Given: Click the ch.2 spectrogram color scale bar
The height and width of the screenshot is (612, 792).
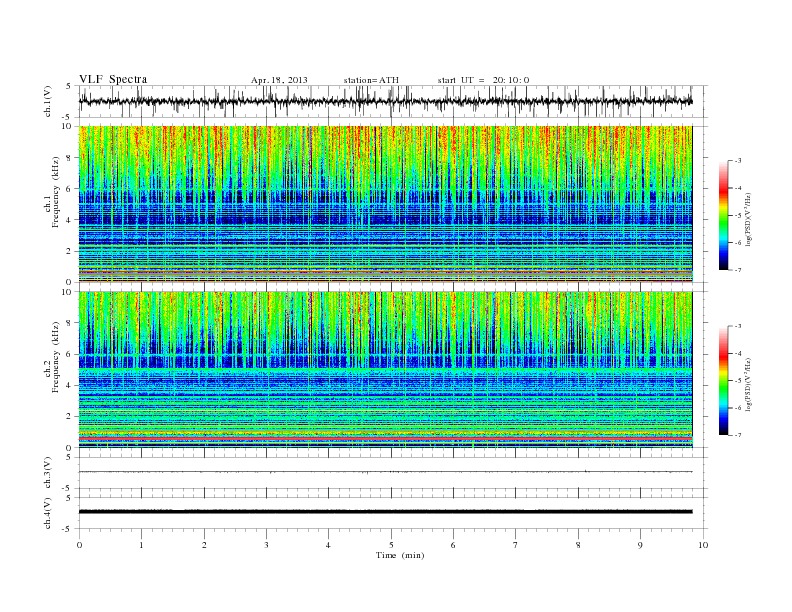Looking at the screenshot, I should [x=724, y=380].
